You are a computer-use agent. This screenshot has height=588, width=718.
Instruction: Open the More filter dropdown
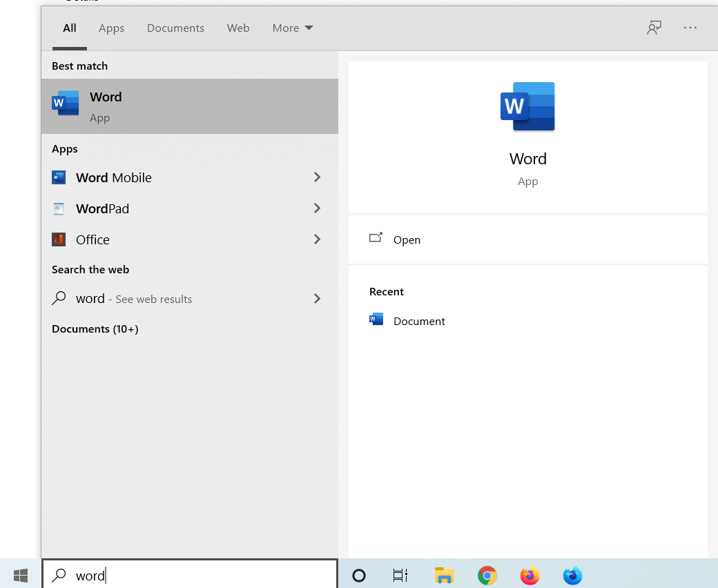pos(293,28)
